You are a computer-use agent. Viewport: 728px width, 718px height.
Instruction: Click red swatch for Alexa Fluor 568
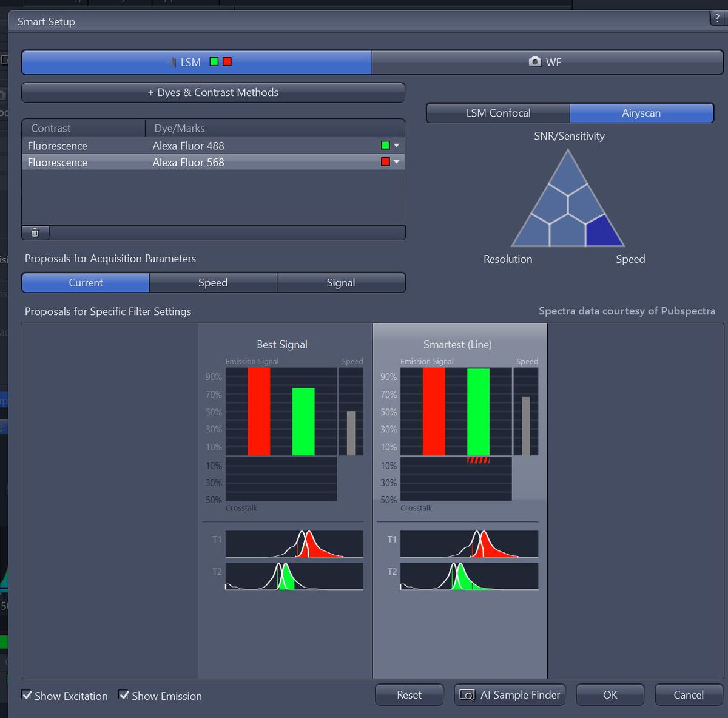pos(385,162)
